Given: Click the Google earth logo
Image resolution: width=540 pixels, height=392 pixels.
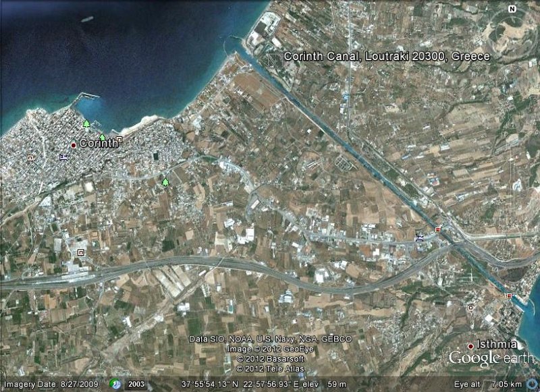Looking at the screenshot, I should pos(492,358).
